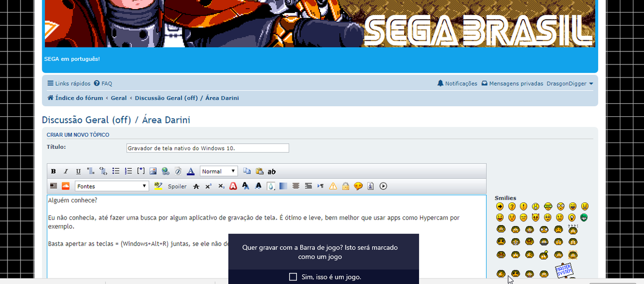Click the paste clipboard icon
This screenshot has height=284, width=644.
[260, 171]
